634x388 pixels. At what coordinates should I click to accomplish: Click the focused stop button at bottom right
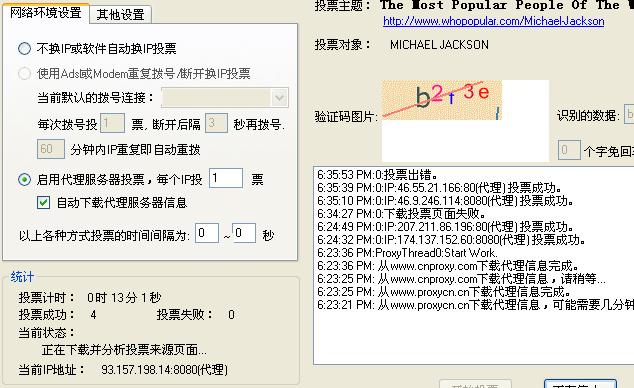click(x=580, y=384)
